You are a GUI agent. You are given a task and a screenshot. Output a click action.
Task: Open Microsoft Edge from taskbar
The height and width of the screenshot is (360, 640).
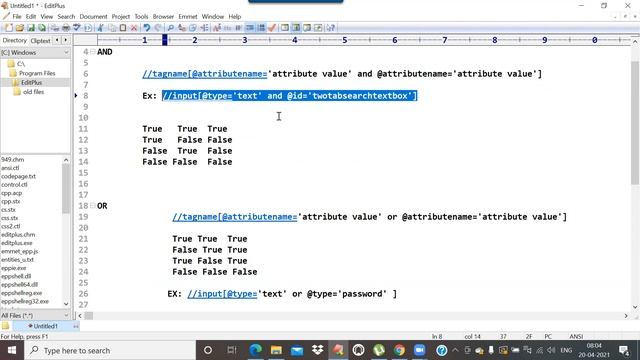256,350
